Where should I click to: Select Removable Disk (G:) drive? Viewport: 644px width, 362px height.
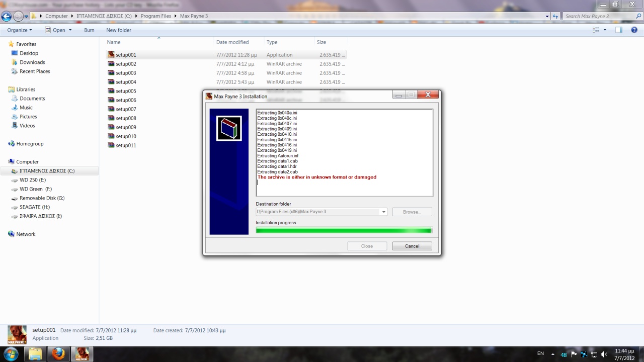tap(42, 198)
